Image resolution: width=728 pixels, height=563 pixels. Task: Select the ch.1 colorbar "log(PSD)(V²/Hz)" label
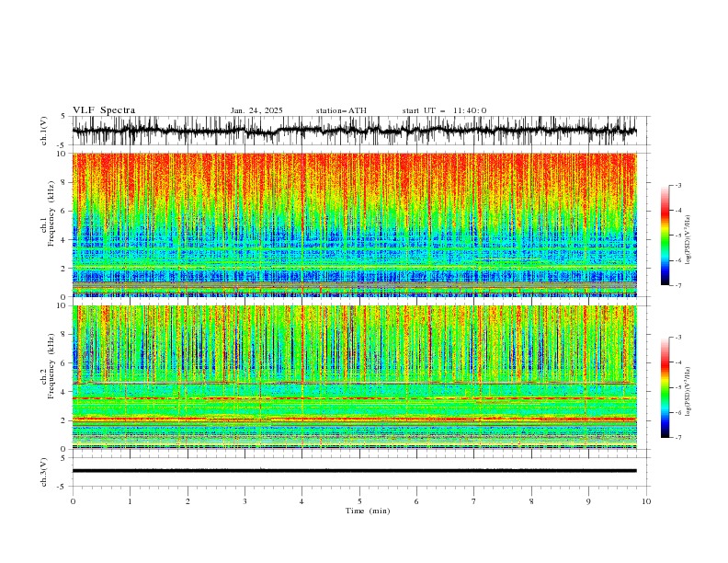pyautogui.click(x=688, y=240)
